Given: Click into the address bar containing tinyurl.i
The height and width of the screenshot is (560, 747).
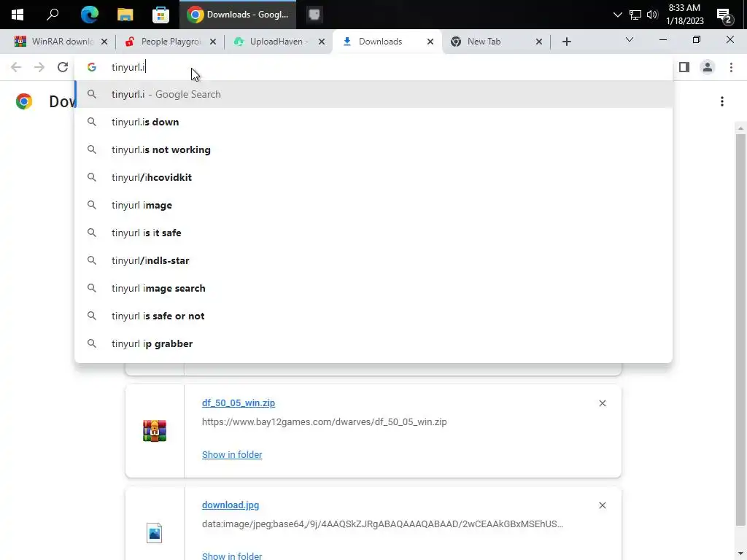Looking at the screenshot, I should point(373,67).
